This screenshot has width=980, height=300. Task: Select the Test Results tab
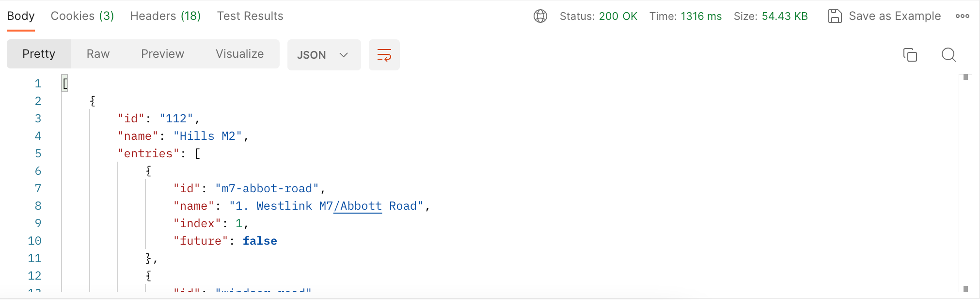click(x=250, y=16)
